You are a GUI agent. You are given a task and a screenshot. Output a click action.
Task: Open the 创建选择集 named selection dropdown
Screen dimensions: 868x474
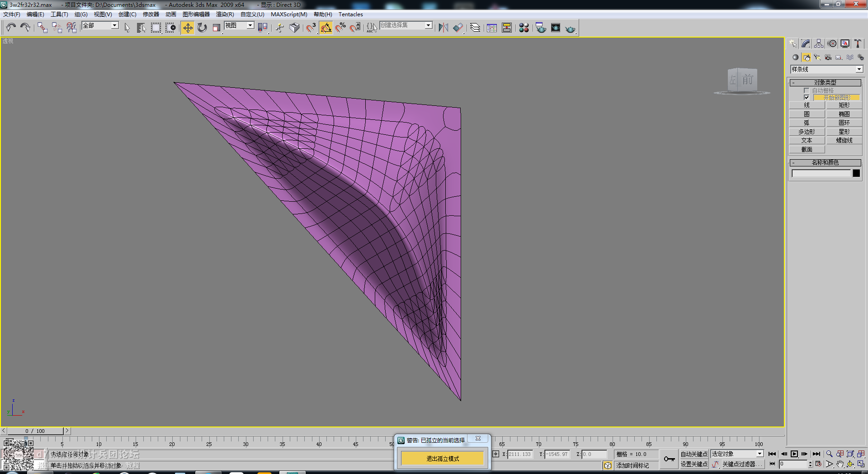coord(406,25)
